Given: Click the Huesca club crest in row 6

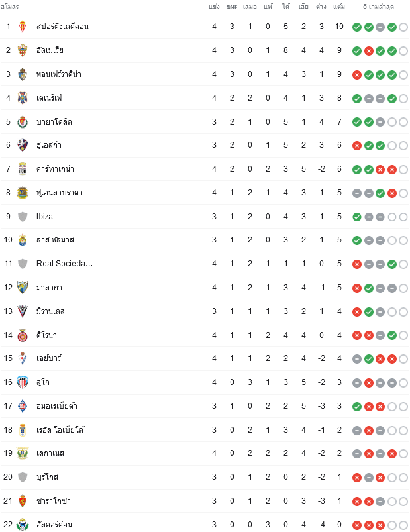Looking at the screenshot, I should tap(23, 145).
